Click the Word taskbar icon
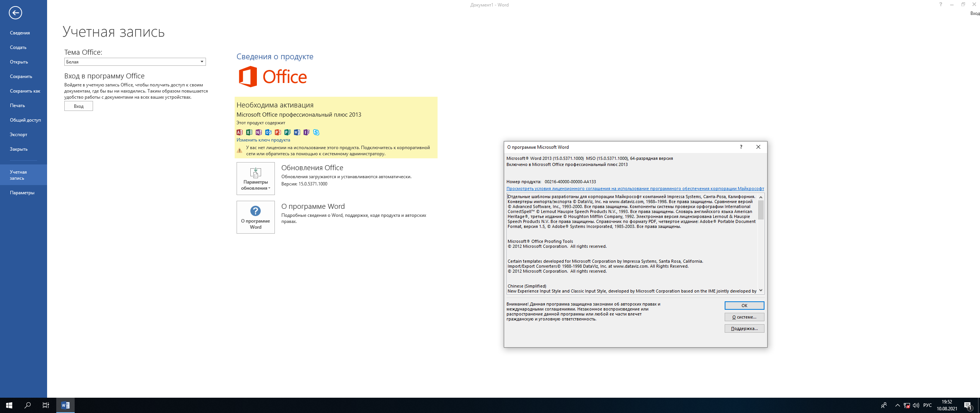The height and width of the screenshot is (413, 980). pyautogui.click(x=65, y=405)
